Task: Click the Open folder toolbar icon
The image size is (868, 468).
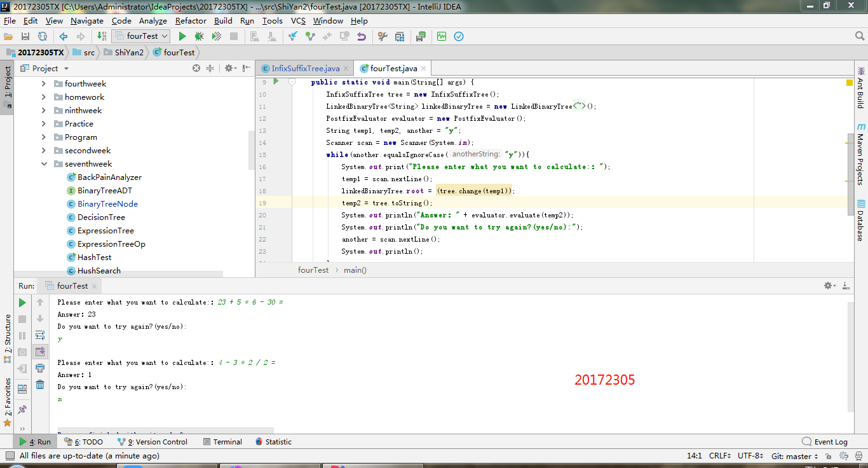Action: (9, 36)
